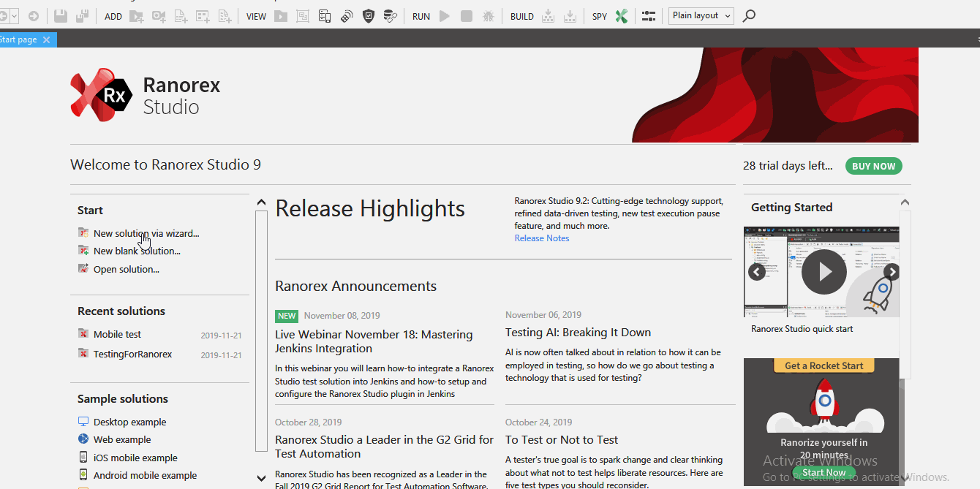Click the Web example globe icon
The height and width of the screenshot is (489, 980).
pyautogui.click(x=83, y=439)
